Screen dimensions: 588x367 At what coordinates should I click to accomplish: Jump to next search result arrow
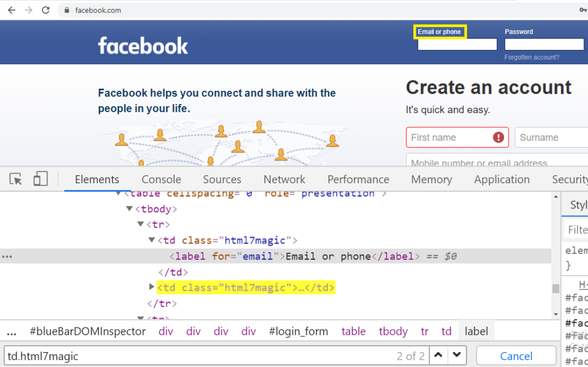pyautogui.click(x=457, y=355)
